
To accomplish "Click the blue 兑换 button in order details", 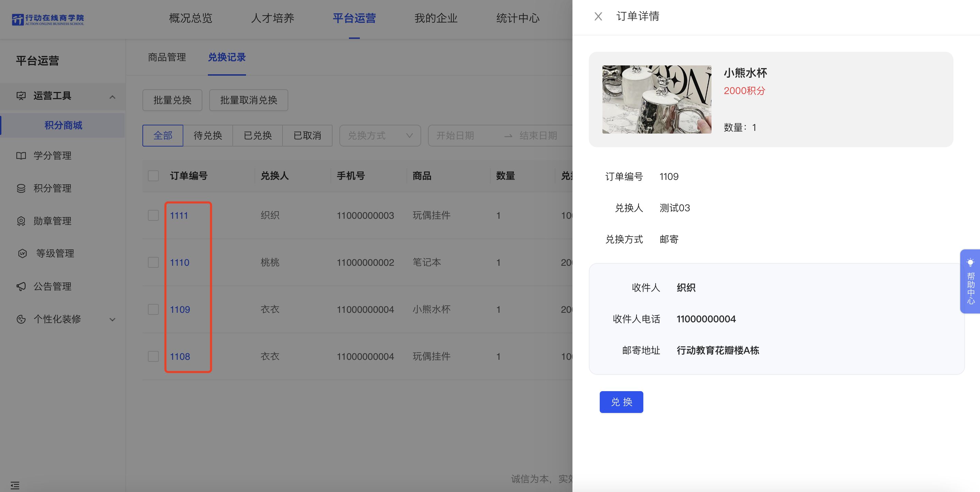I will [621, 402].
